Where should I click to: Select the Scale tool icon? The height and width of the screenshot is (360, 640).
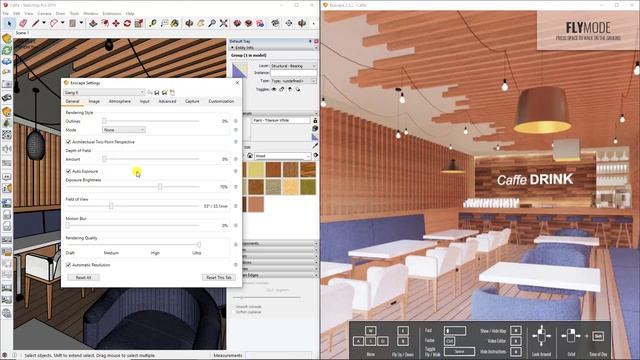[139, 23]
